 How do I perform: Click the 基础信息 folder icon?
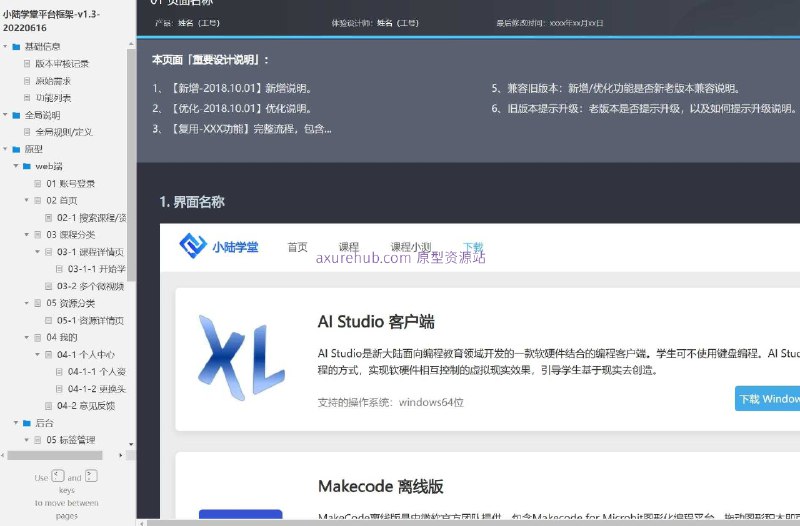(16, 47)
